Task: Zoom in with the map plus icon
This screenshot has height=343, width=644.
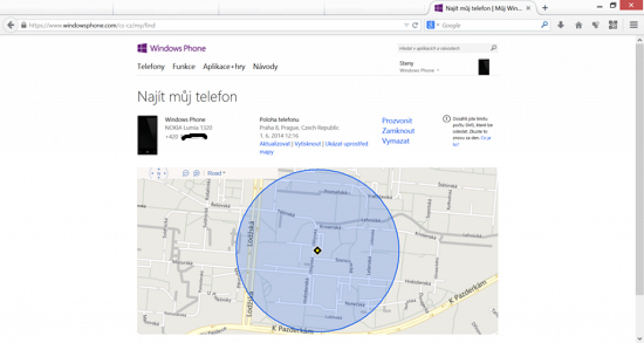Action: tap(196, 173)
